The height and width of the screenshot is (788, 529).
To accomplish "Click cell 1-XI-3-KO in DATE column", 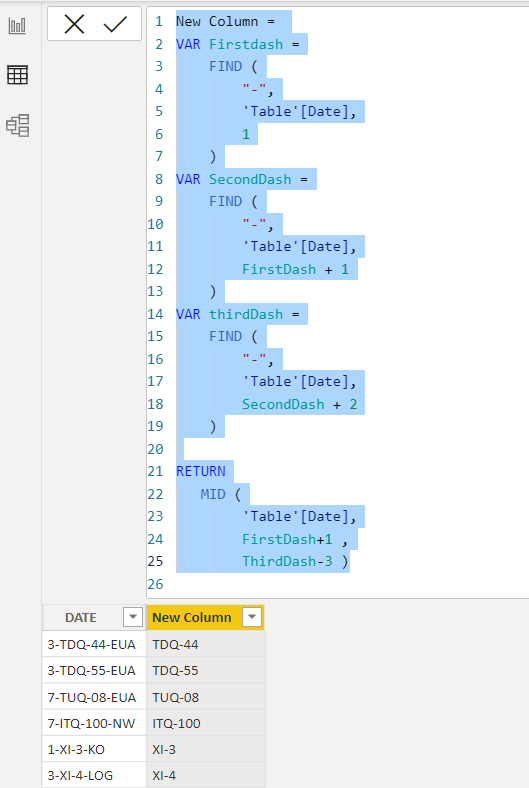I will (x=94, y=749).
